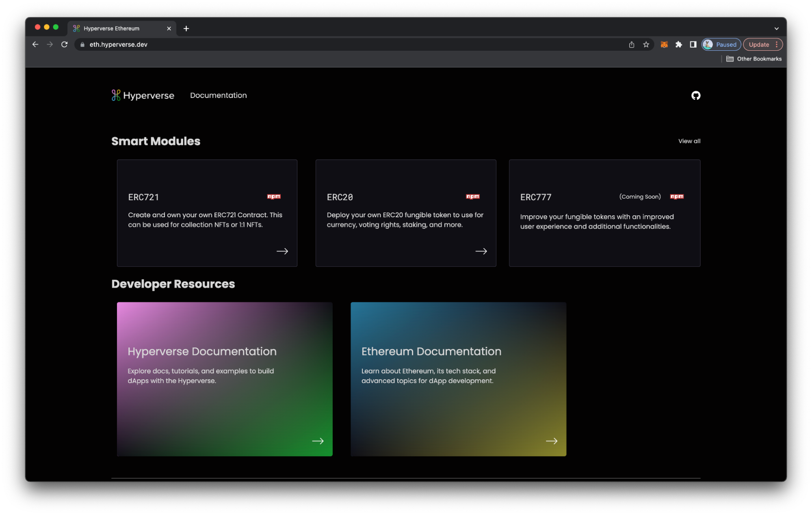Expand the tab search chevron
This screenshot has width=812, height=515.
click(776, 28)
